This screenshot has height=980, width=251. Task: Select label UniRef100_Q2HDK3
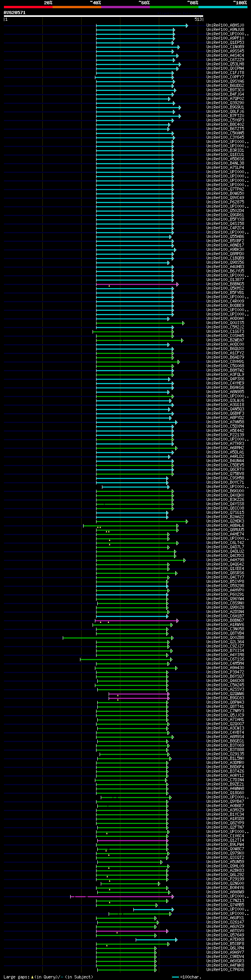point(225,521)
